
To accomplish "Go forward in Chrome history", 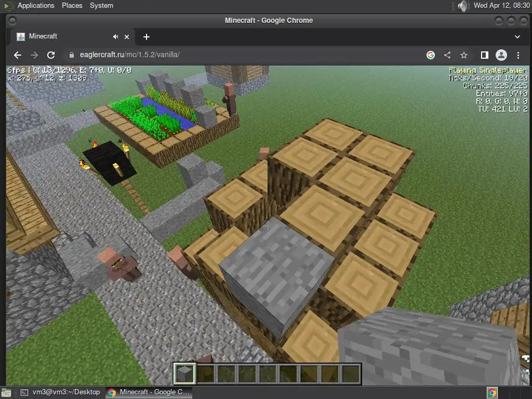I will coord(34,55).
